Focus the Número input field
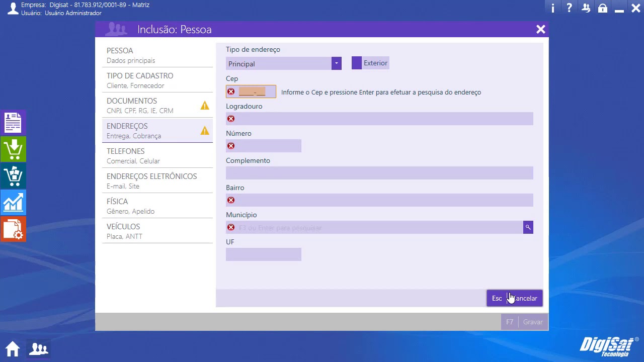The height and width of the screenshot is (362, 644). point(264,146)
